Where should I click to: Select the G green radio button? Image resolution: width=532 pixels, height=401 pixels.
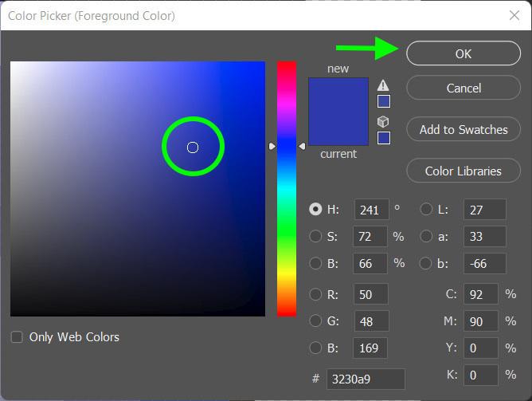coord(315,320)
